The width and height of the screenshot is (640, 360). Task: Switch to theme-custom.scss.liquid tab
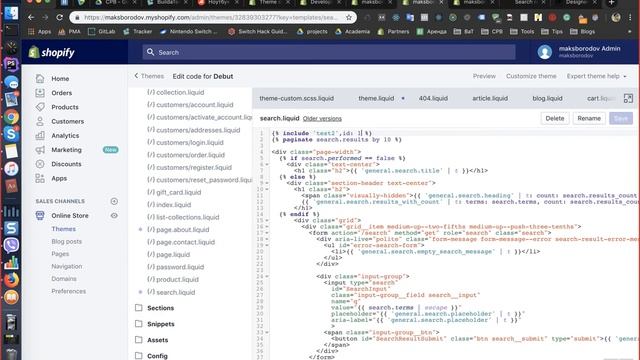point(297,98)
